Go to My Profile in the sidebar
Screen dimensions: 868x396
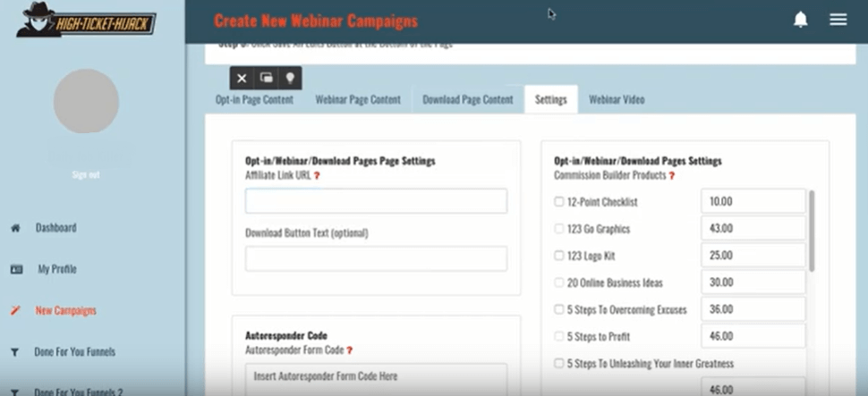[57, 269]
